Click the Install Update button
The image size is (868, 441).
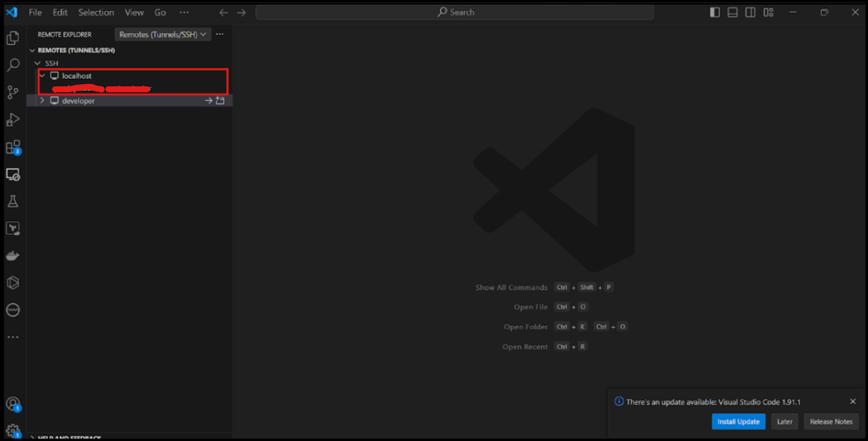[738, 421]
